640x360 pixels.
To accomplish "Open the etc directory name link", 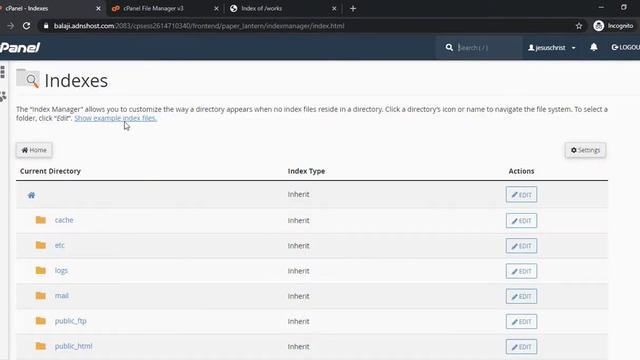I will 60,245.
